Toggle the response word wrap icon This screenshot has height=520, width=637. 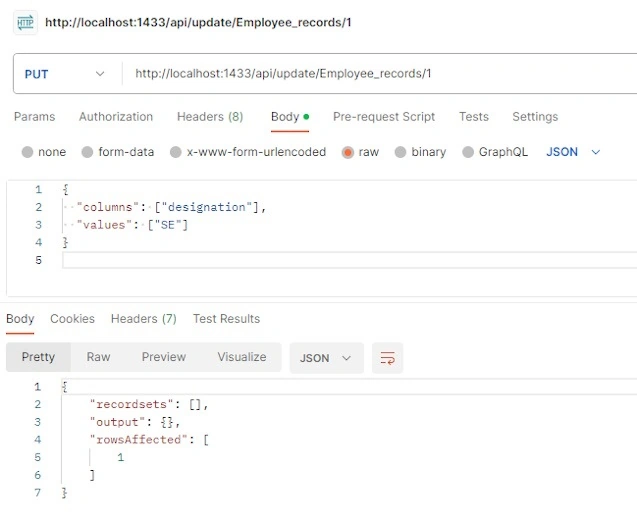(x=387, y=358)
